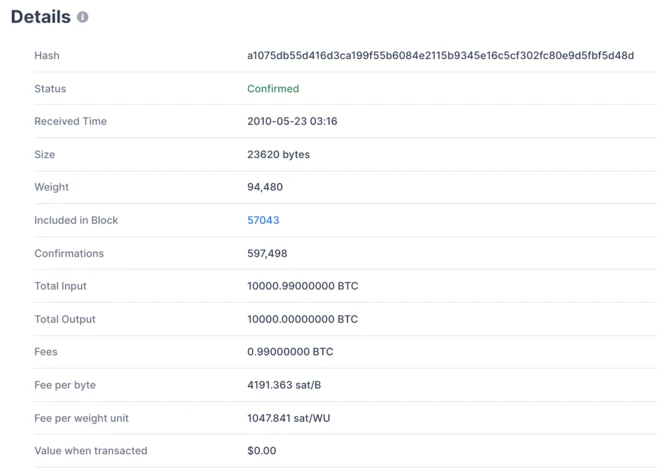Click the weight value 94,480
This screenshot has width=657, height=475.
pyautogui.click(x=265, y=187)
